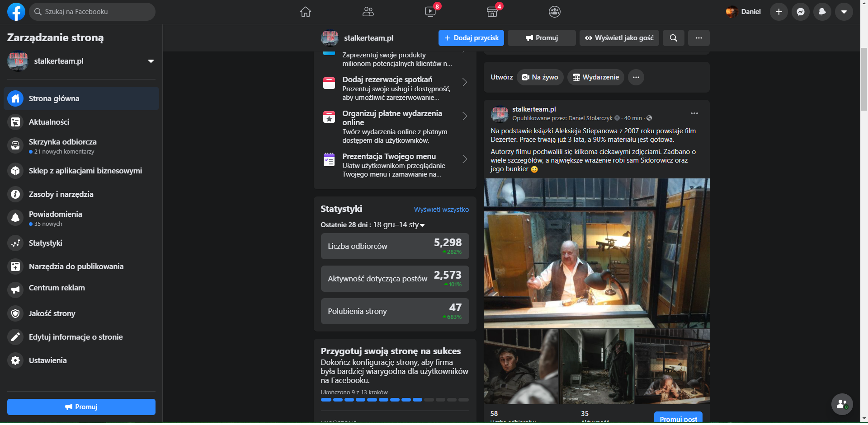Open post options ellipsis on stalkerteam.pl post
This screenshot has width=868, height=425.
click(x=694, y=113)
